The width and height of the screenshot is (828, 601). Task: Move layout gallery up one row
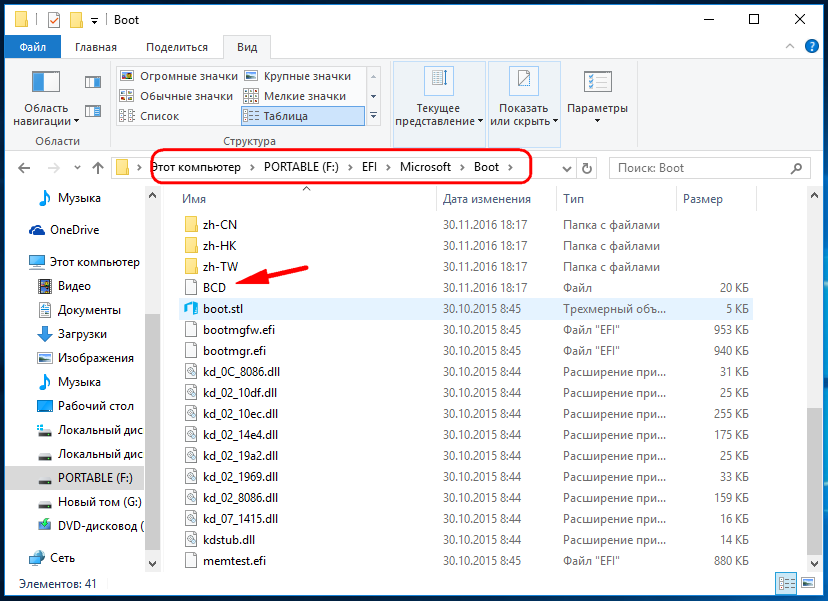[373, 77]
